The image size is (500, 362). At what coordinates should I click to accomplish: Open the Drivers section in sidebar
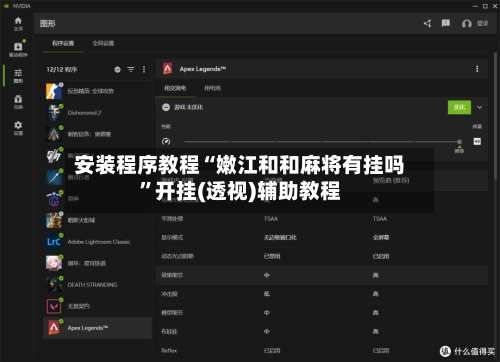click(18, 50)
